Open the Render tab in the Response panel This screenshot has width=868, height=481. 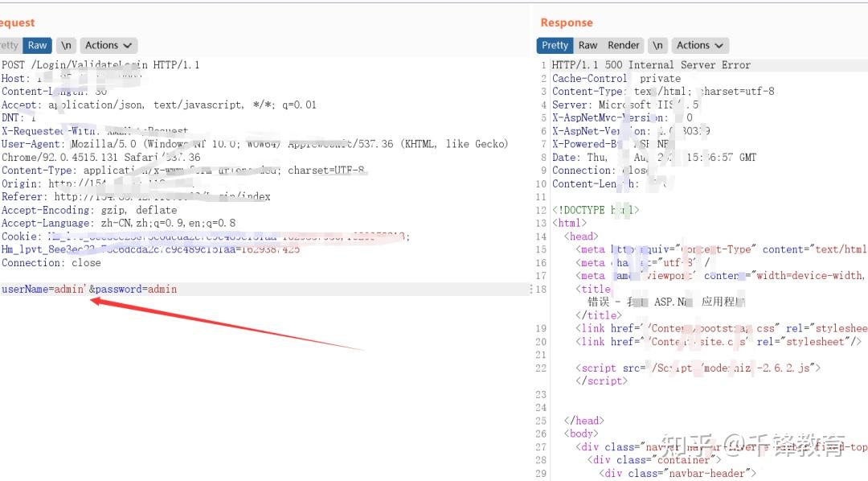[624, 45]
